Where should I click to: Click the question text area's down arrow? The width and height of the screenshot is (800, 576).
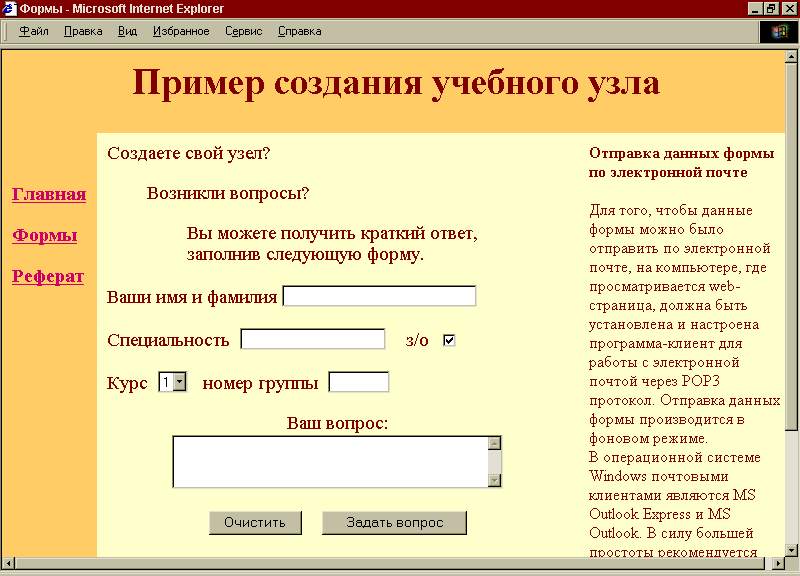494,480
